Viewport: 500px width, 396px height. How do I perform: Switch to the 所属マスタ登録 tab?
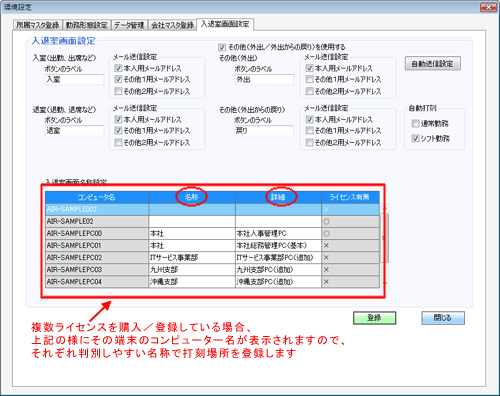[x=37, y=25]
